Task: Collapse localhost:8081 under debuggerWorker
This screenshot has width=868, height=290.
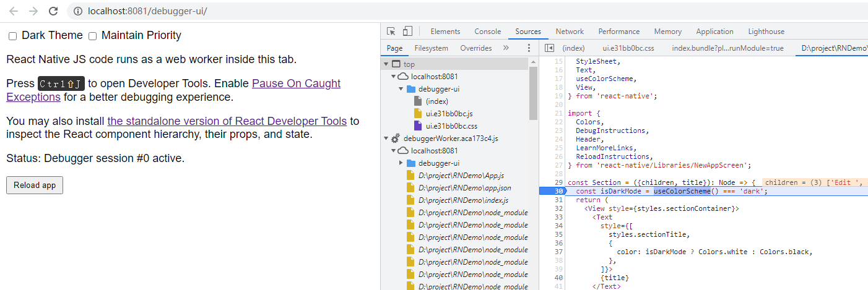Action: click(x=394, y=151)
